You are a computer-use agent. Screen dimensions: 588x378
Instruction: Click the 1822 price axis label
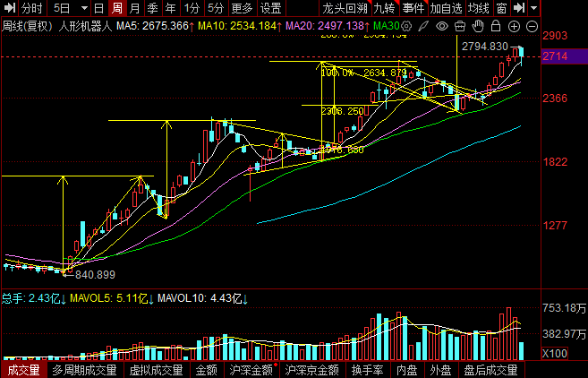pos(555,162)
